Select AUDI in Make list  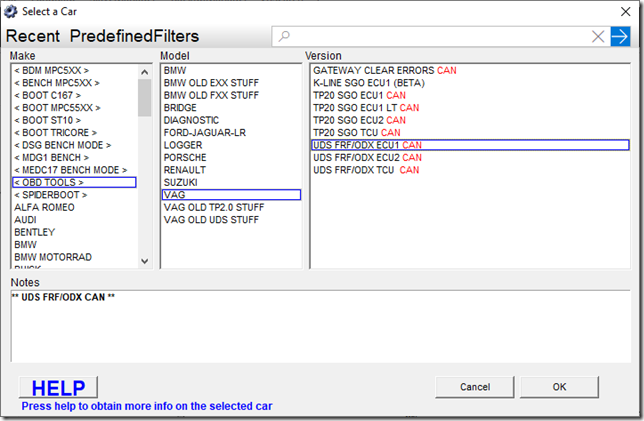[74, 220]
